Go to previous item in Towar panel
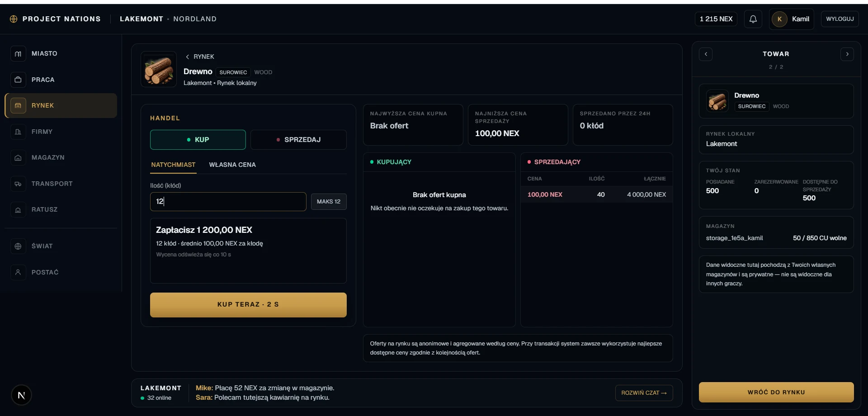Viewport: 868px width, 416px height. click(x=706, y=54)
